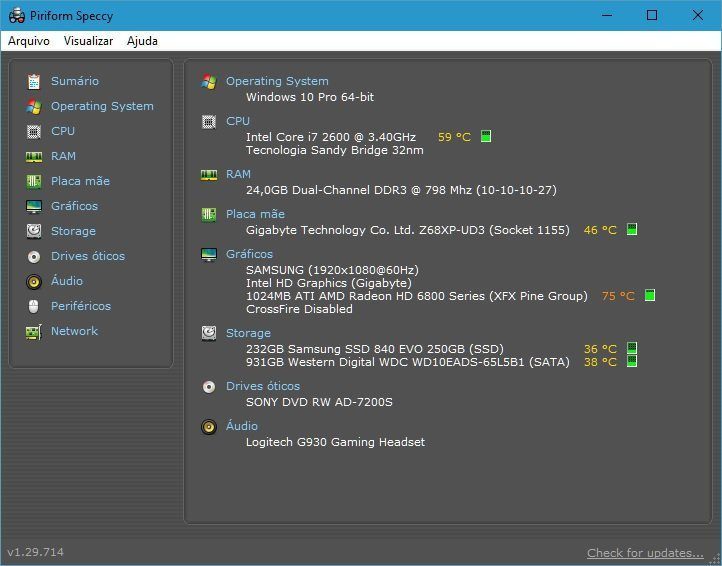Click the hard drive icon beside Storage heading
Viewport: 722px width, 566px height.
point(209,333)
